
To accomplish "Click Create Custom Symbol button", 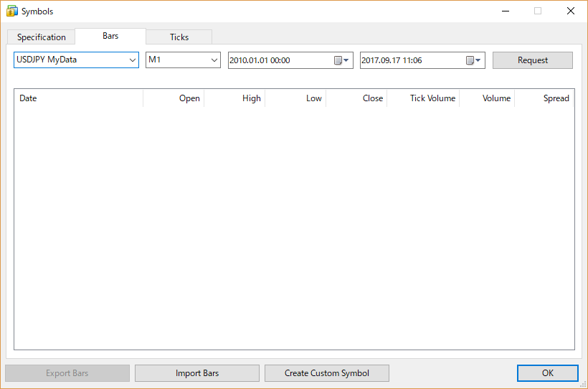I will 327,373.
